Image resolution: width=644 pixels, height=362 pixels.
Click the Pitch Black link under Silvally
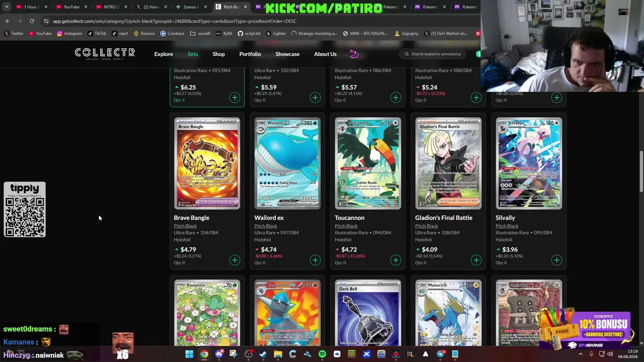coord(507,226)
